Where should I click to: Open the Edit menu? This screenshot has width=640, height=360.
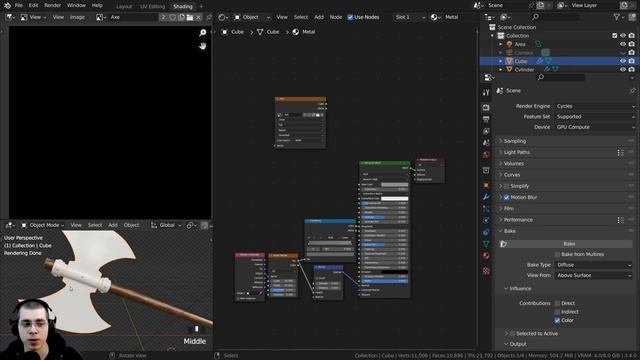click(x=33, y=6)
